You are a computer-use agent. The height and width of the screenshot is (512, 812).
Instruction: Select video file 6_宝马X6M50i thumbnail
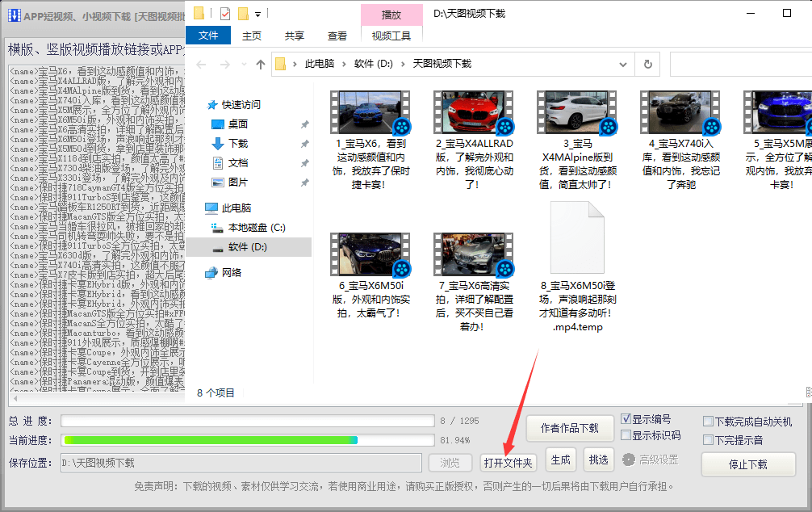(370, 254)
